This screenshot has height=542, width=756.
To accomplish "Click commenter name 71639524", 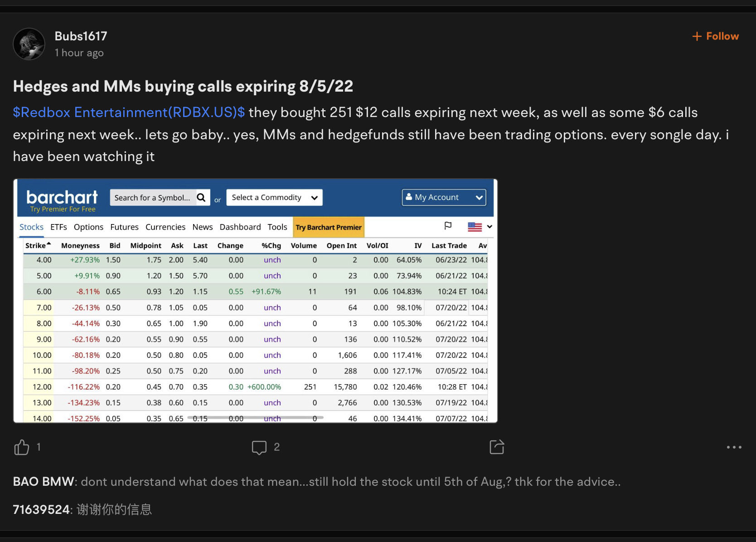I will [x=41, y=509].
